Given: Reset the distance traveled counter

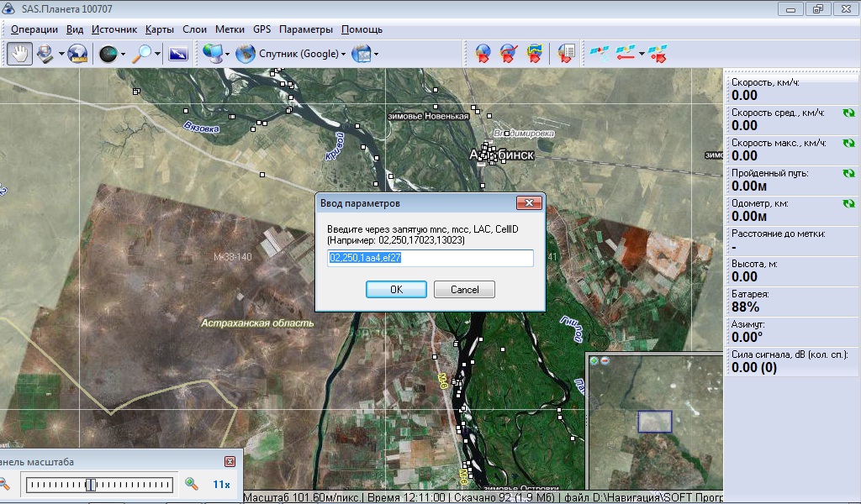Looking at the screenshot, I should [848, 173].
